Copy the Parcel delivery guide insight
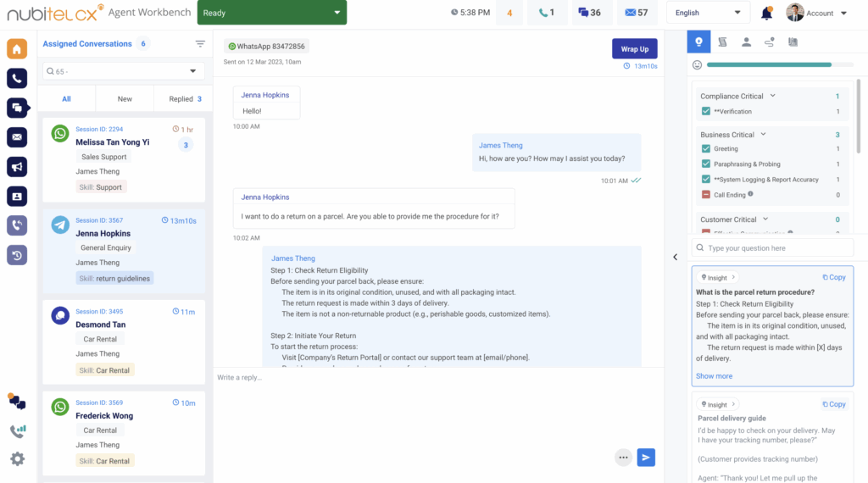 tap(834, 404)
